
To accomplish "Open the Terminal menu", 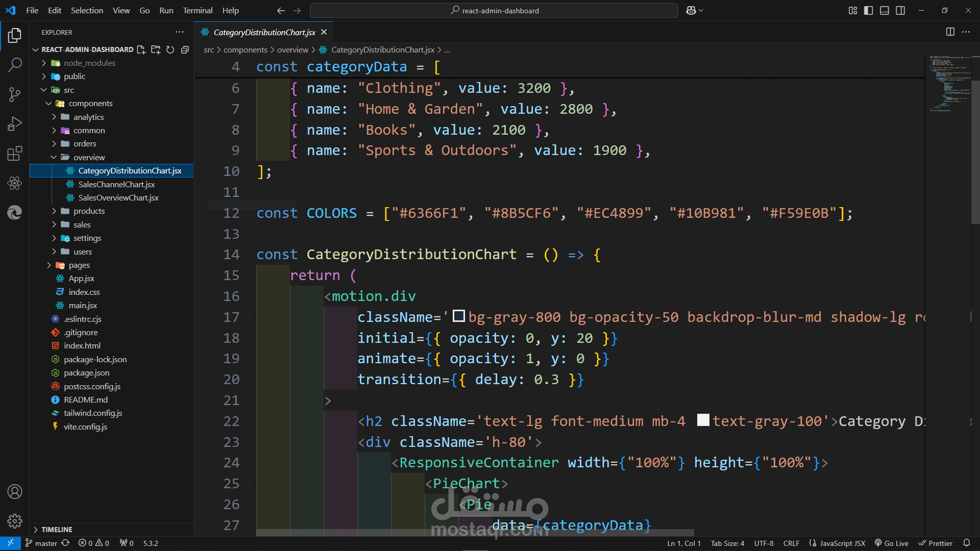I will (x=198, y=10).
